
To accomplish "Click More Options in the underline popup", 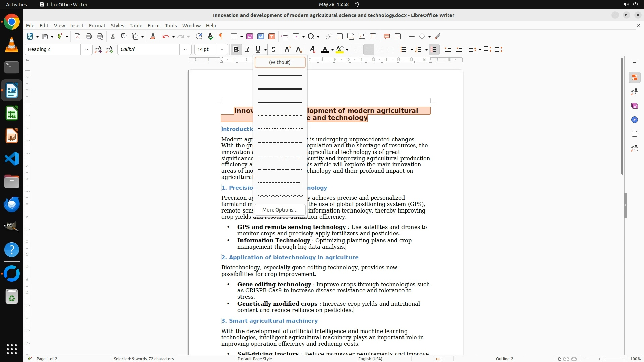I will click(280, 210).
